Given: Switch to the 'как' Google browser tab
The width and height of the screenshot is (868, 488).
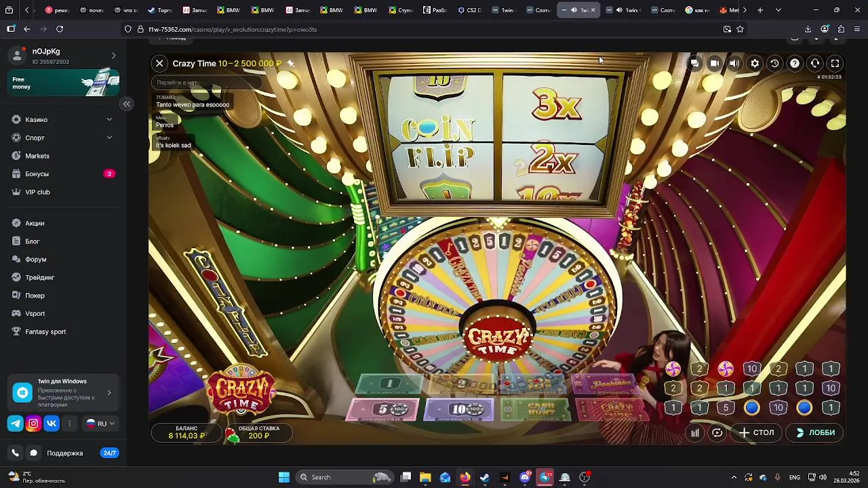Looking at the screenshot, I should click(x=697, y=10).
